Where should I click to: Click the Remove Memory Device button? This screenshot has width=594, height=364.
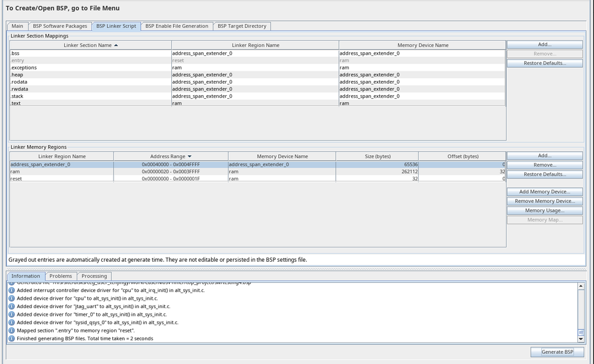click(544, 201)
